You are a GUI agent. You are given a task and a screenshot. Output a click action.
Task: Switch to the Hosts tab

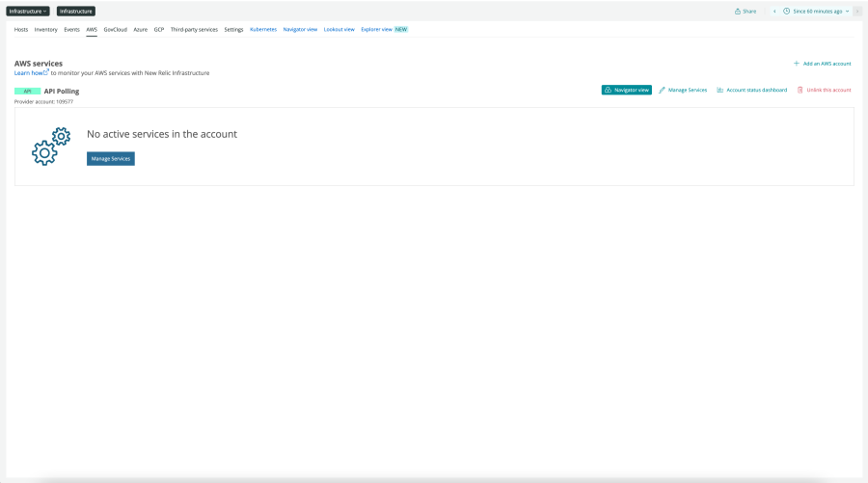21,29
